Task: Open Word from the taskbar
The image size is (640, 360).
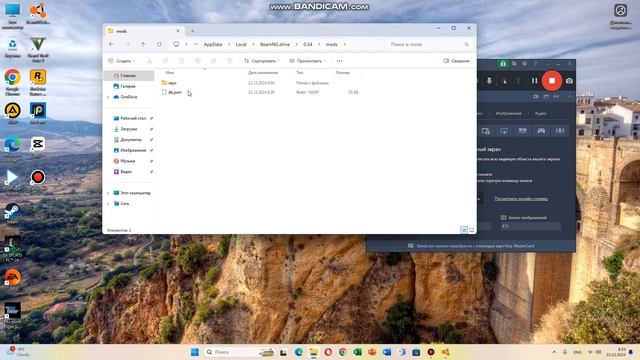Action: pyautogui.click(x=387, y=352)
